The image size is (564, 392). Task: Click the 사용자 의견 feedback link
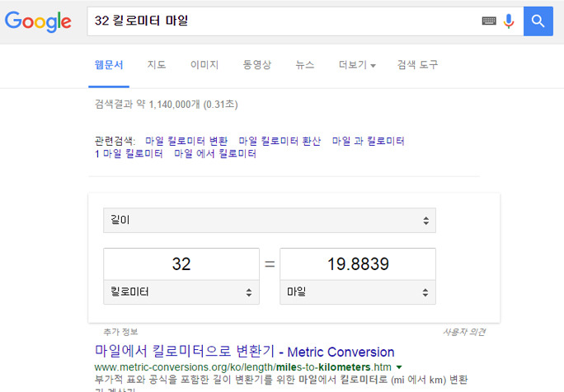point(464,332)
